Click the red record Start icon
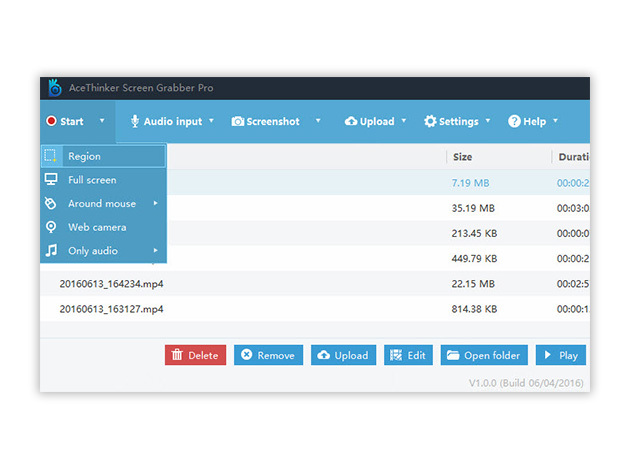This screenshot has height=473, width=630. (51, 121)
